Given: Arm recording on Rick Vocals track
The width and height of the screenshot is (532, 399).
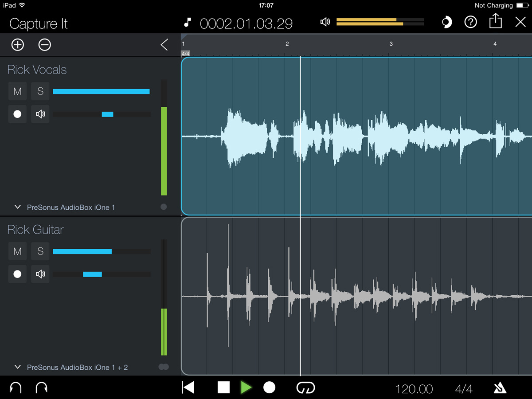Looking at the screenshot, I should point(17,114).
